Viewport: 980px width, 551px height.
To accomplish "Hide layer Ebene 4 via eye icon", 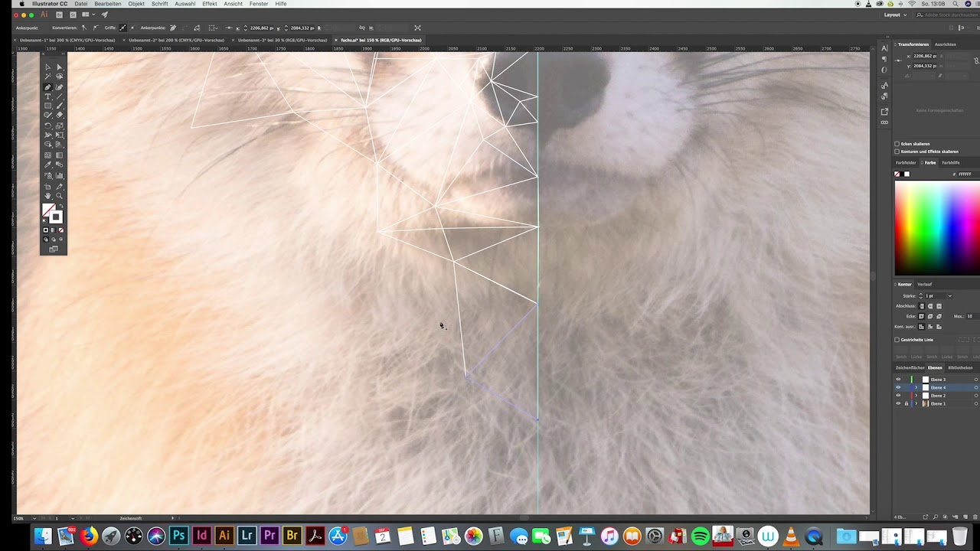I will [x=898, y=387].
